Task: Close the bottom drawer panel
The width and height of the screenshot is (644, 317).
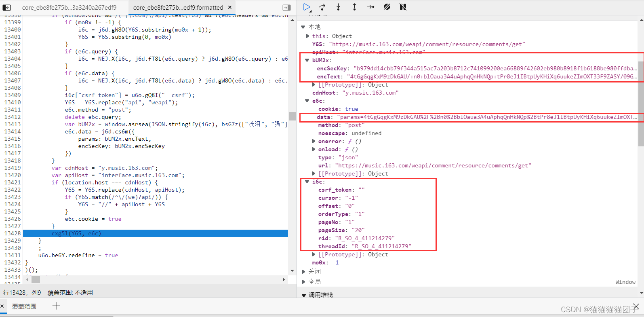Action: [636, 306]
